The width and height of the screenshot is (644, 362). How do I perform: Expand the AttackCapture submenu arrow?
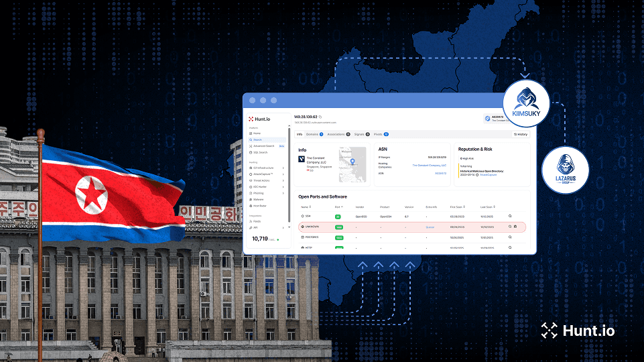tap(283, 174)
